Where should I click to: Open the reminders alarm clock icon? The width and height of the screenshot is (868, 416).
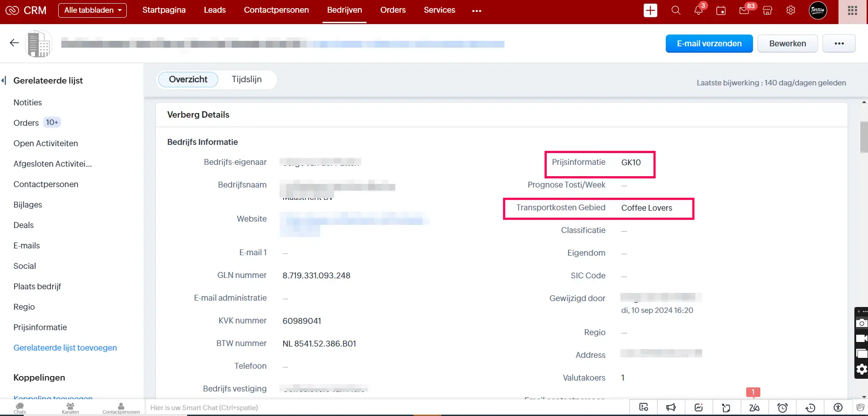pos(783,407)
